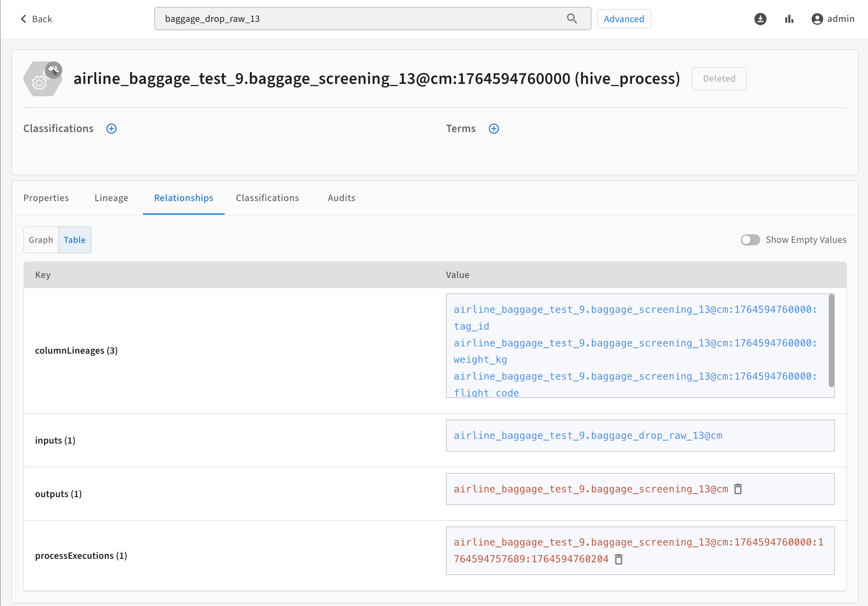The image size is (868, 606).
Task: Click the search input field
Action: [359, 19]
